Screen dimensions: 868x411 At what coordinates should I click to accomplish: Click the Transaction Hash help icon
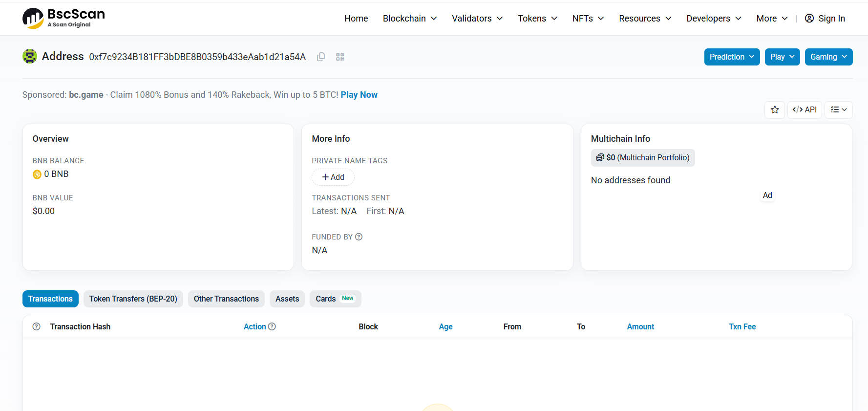pyautogui.click(x=37, y=326)
